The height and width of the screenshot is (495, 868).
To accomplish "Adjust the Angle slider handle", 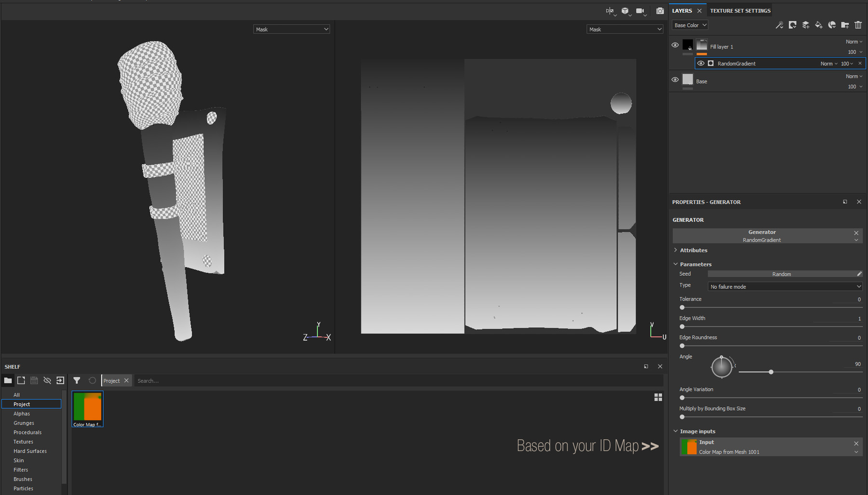I will (x=771, y=372).
